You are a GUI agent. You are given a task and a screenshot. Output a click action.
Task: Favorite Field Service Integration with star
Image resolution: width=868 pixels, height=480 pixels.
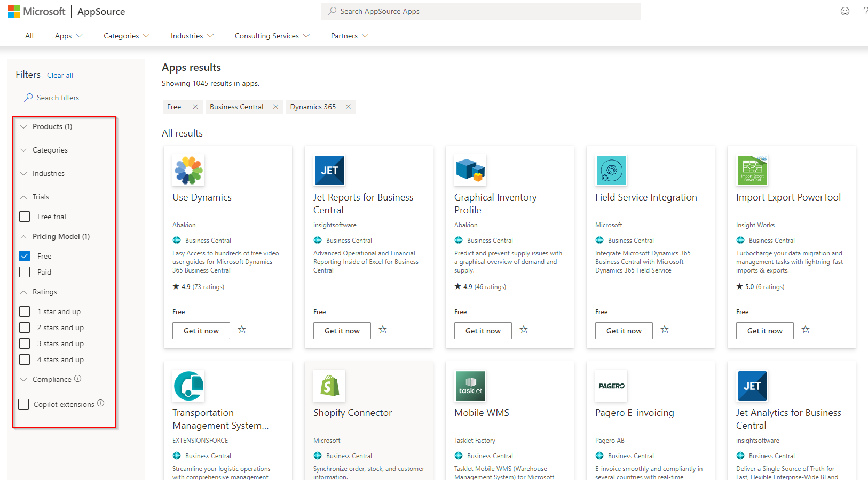coord(665,330)
